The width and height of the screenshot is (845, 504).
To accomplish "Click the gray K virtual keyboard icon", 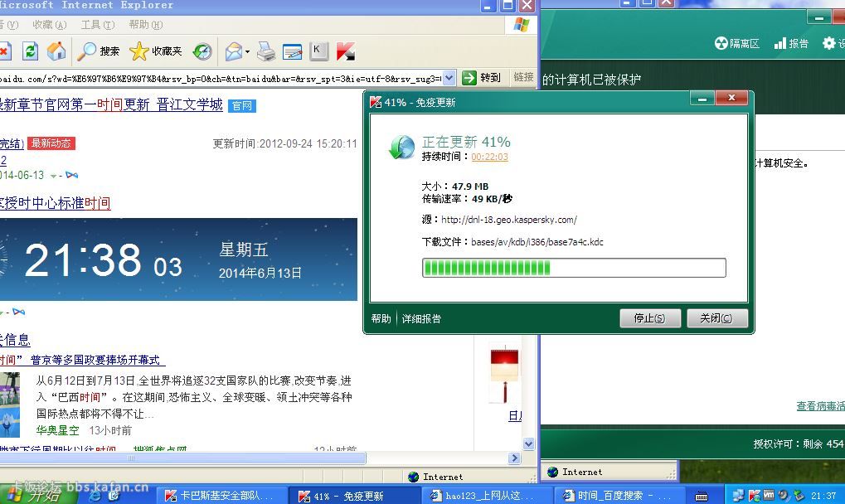I will click(318, 51).
